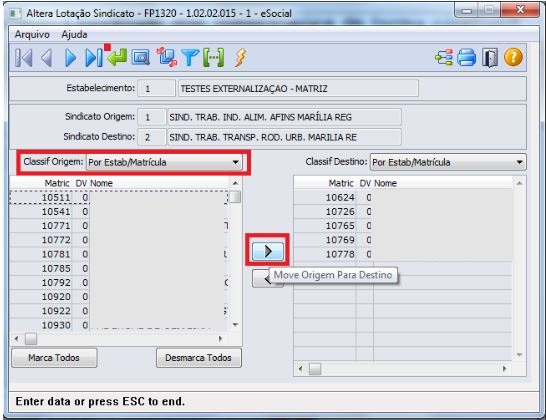The height and width of the screenshot is (420, 546).
Task: Move Origem Para Destino arrow button
Action: [x=267, y=251]
